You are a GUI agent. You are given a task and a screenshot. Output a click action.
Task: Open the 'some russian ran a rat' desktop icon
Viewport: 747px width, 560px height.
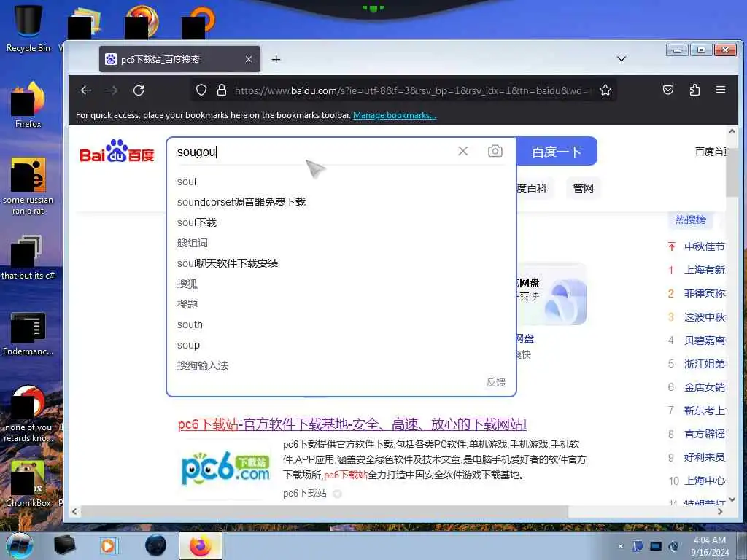pyautogui.click(x=28, y=186)
